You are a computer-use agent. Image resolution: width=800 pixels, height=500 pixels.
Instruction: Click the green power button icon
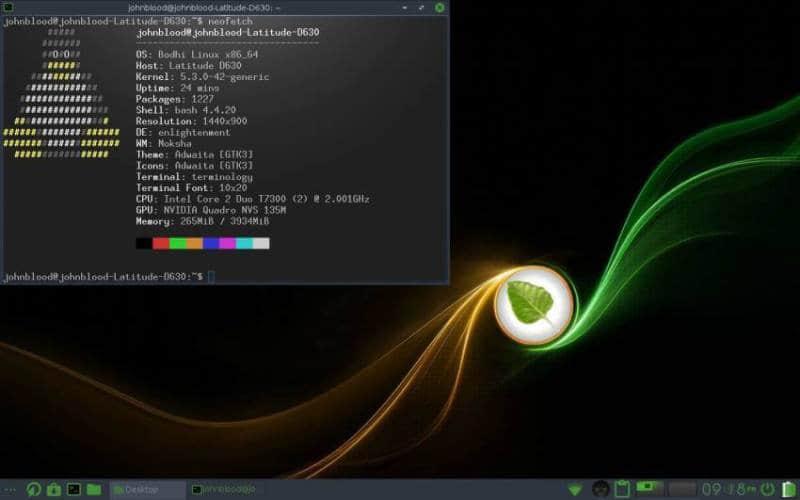tap(767, 489)
